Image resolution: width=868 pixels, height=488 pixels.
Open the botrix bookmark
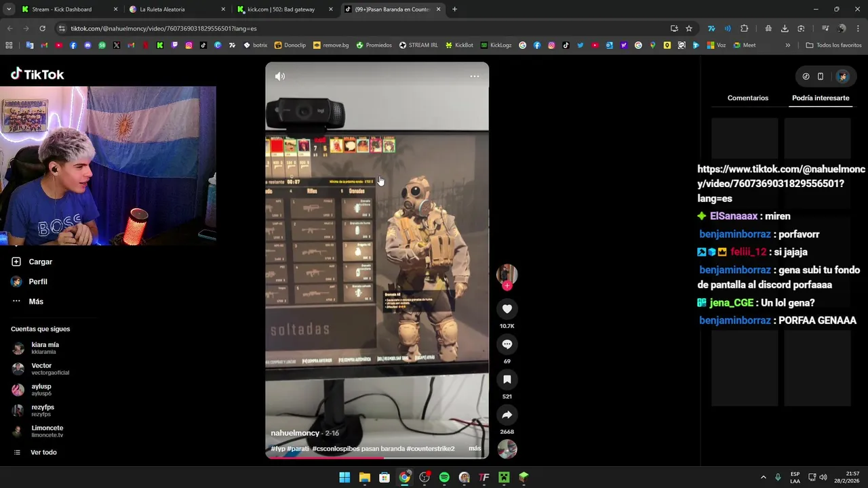pyautogui.click(x=255, y=45)
